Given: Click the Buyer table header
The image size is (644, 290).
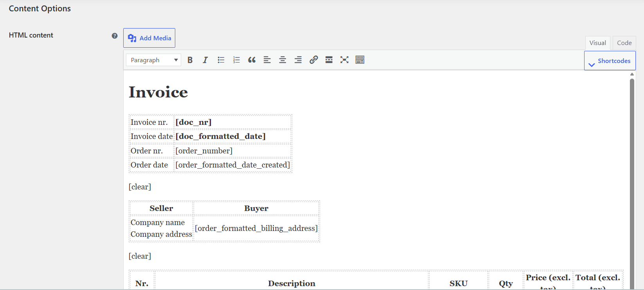Looking at the screenshot, I should pos(256,208).
